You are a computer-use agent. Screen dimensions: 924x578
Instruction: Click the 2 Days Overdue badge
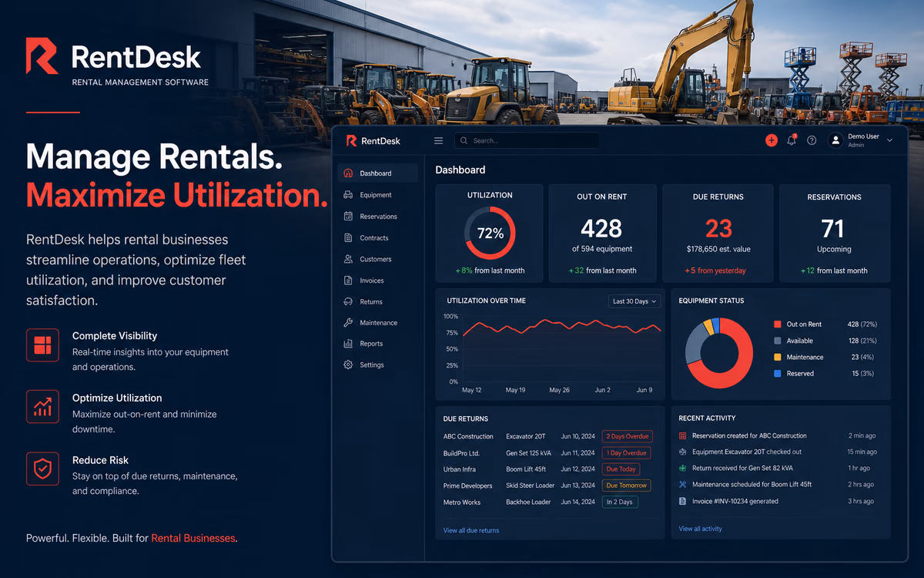[x=627, y=436]
